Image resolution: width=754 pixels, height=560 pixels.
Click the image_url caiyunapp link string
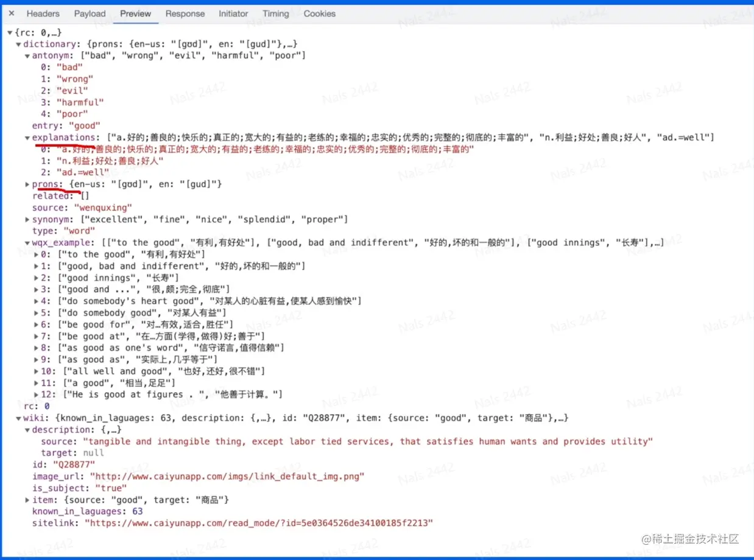pyautogui.click(x=227, y=477)
